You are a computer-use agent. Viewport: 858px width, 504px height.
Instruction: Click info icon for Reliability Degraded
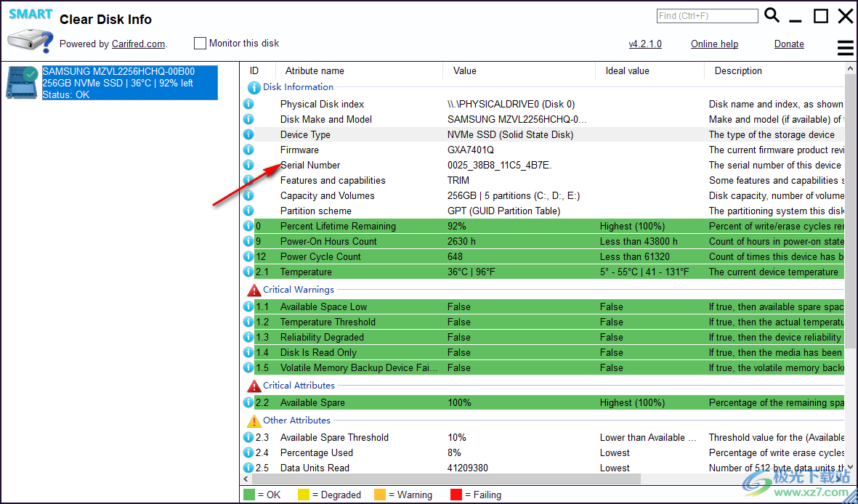click(x=248, y=338)
